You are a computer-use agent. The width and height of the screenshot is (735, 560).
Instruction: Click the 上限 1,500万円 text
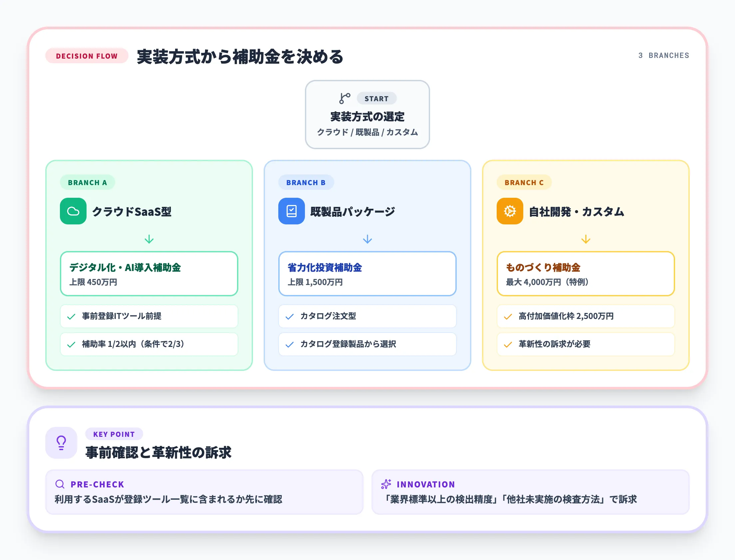coord(315,282)
